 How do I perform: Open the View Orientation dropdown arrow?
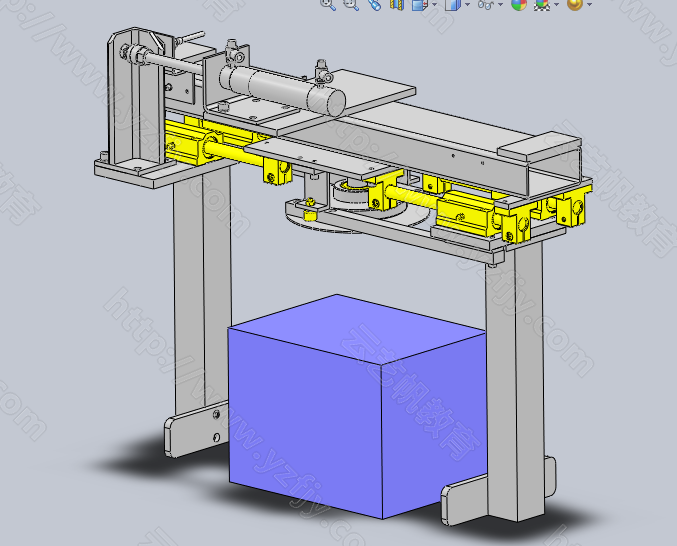[x=434, y=5]
